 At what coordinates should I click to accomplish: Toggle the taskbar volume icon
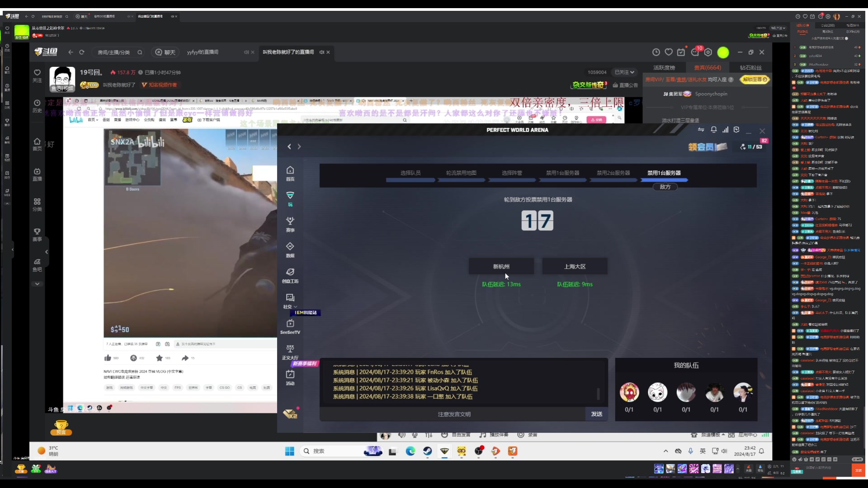724,451
